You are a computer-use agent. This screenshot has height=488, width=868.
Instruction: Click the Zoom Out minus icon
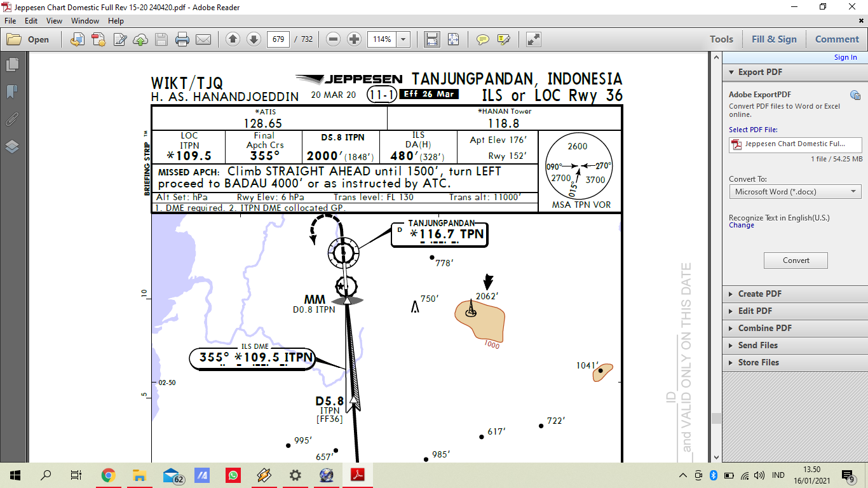pos(333,39)
